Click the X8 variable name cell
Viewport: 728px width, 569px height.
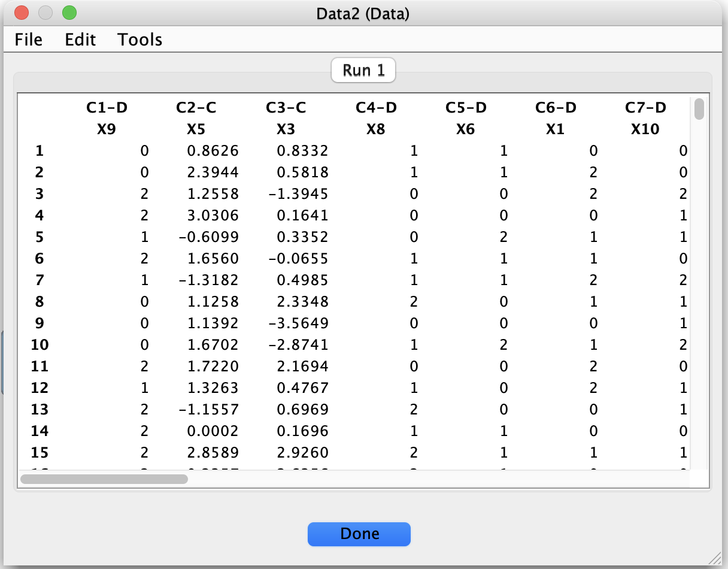[376, 129]
